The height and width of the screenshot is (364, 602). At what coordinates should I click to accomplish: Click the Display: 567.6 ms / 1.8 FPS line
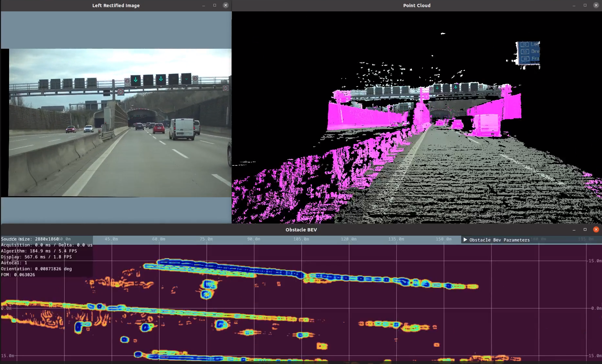[36, 257]
